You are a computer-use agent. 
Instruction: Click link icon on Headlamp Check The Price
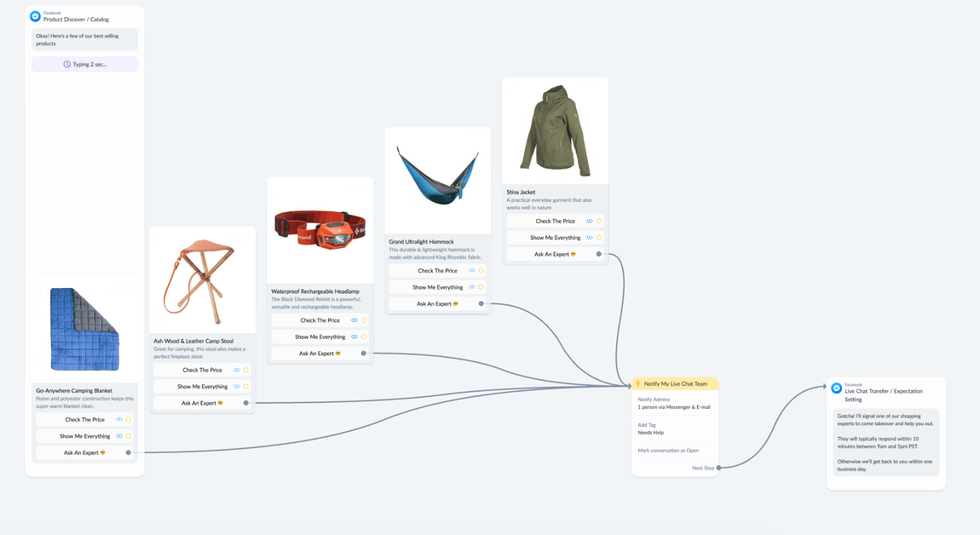tap(354, 321)
